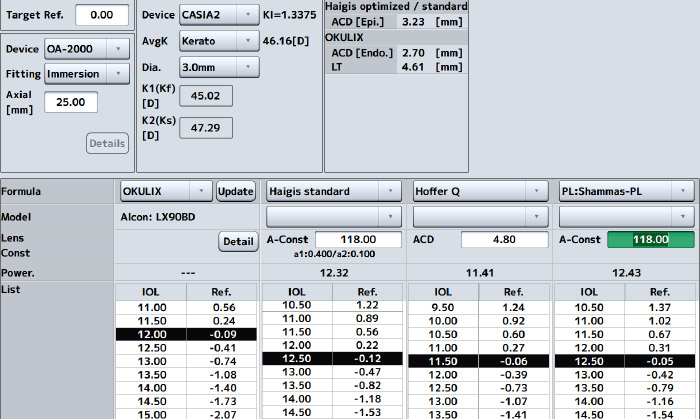The image size is (700, 419).
Task: Select OKULIX row with Ref. -0.74
Action: click(186, 361)
